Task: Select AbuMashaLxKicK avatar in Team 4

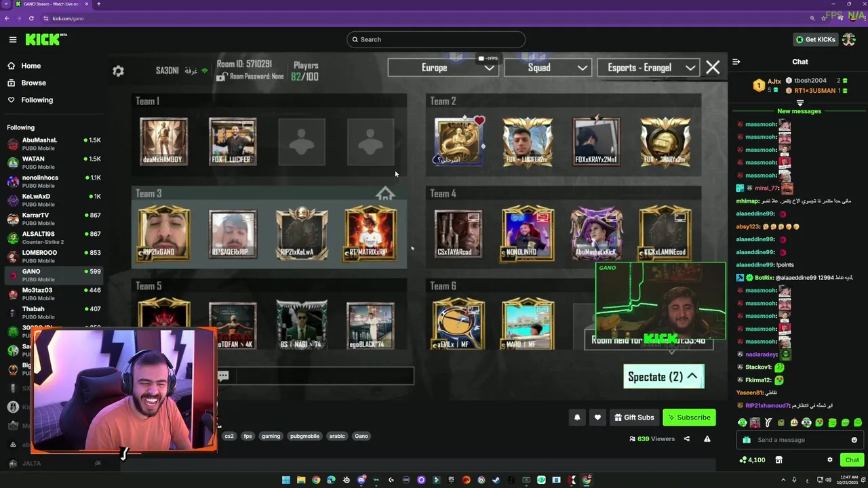Action: coord(596,234)
